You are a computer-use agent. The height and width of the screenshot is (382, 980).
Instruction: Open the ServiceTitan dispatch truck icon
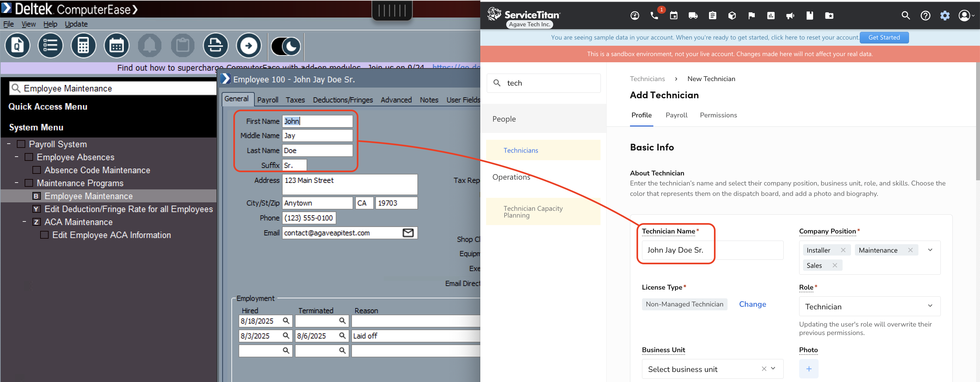(x=693, y=16)
